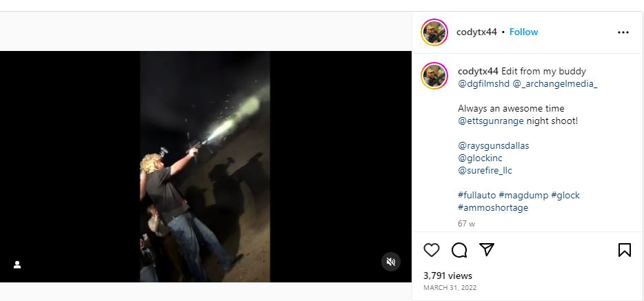Visit the @surefire_llc profile
The width and height of the screenshot is (644, 301).
tap(485, 171)
